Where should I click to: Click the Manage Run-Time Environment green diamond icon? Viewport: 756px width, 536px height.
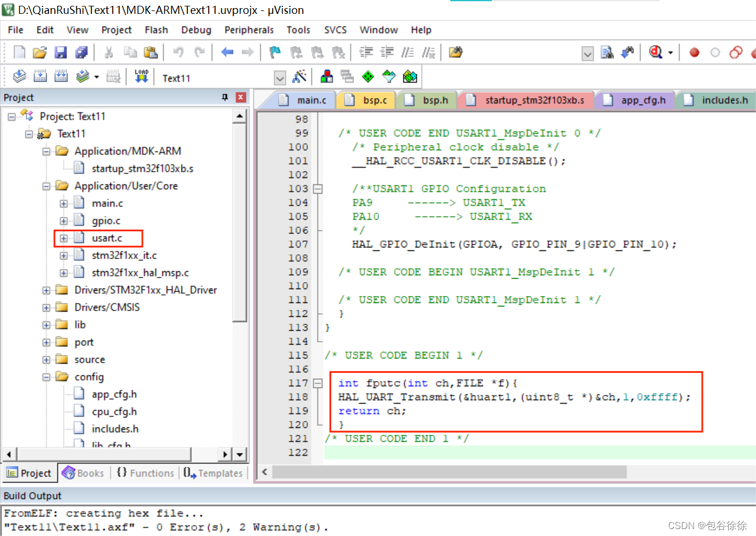368,76
